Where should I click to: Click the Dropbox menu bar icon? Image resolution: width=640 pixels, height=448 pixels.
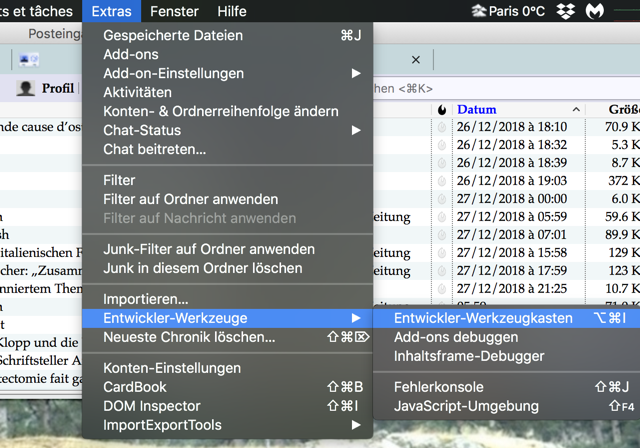566,11
